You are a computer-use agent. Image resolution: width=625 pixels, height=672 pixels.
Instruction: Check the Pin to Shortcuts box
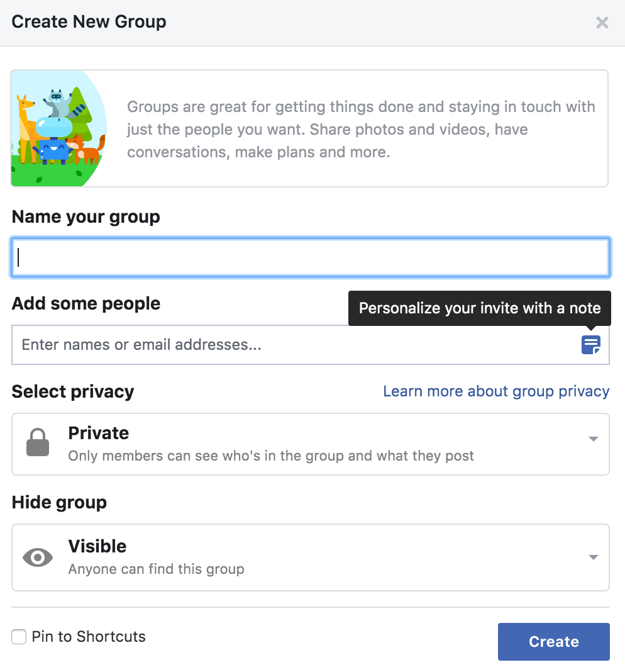19,637
